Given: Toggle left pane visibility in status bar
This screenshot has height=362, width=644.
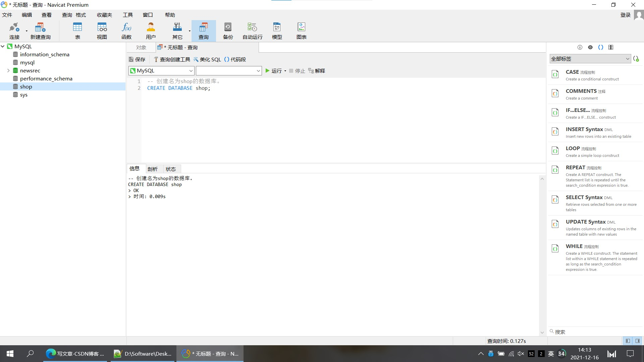Looking at the screenshot, I should [628, 341].
